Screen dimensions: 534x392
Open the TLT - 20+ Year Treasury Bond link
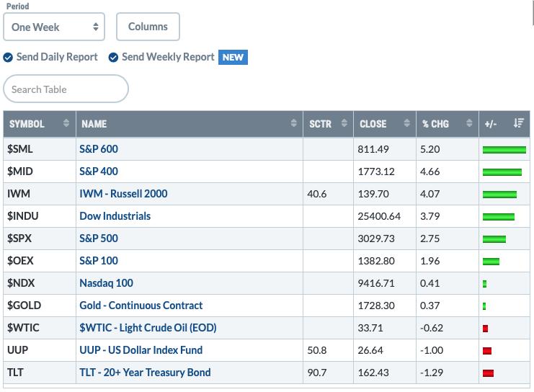pyautogui.click(x=145, y=373)
